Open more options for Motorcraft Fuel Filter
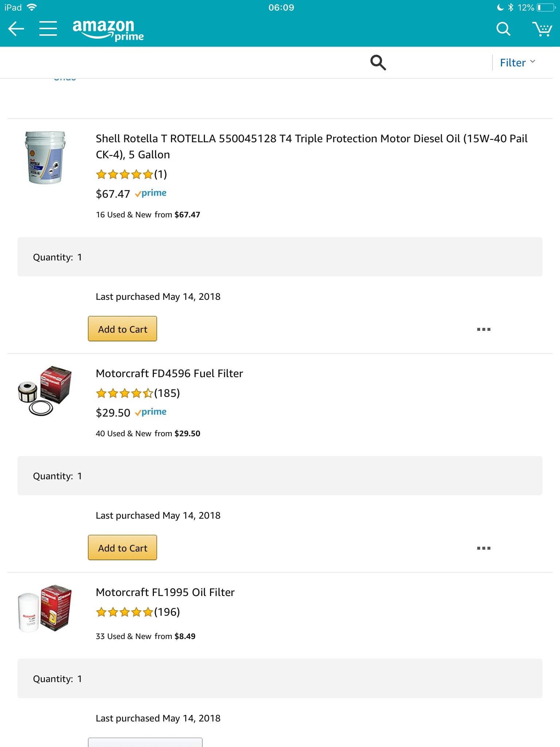 click(x=483, y=548)
